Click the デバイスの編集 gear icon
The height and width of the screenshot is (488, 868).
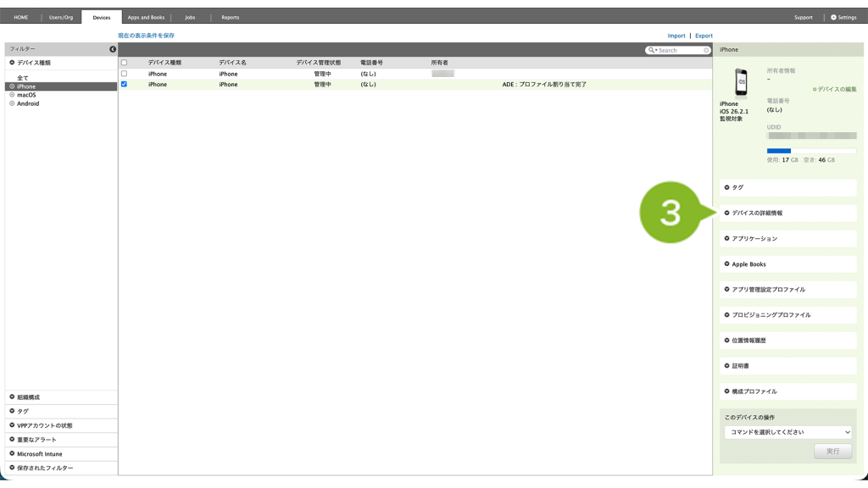[x=815, y=89]
